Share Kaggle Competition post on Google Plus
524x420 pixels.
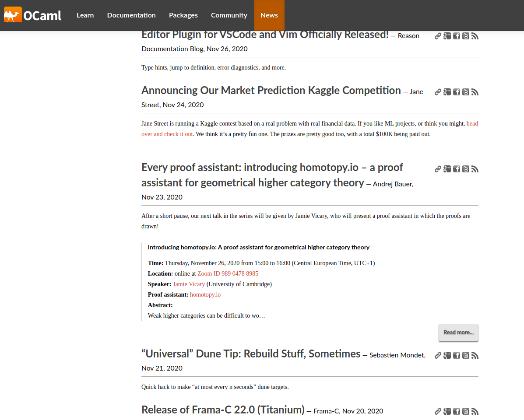447,92
